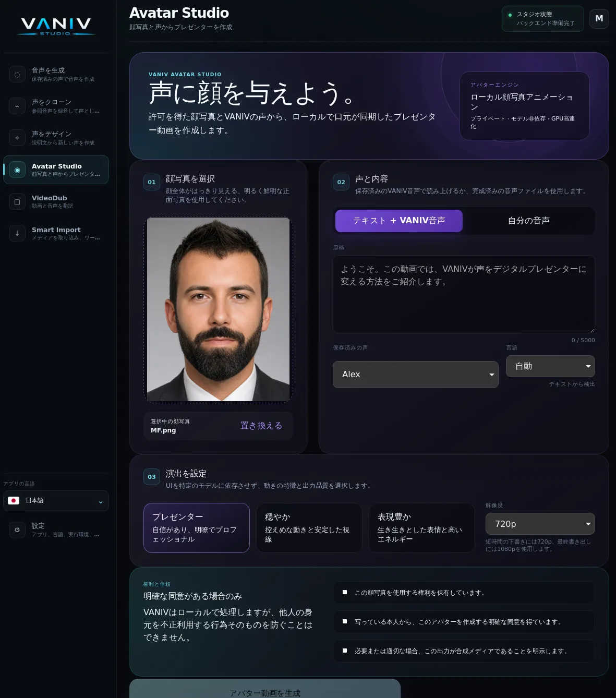Click the 01 step badge
The height and width of the screenshot is (698, 616).
click(152, 182)
